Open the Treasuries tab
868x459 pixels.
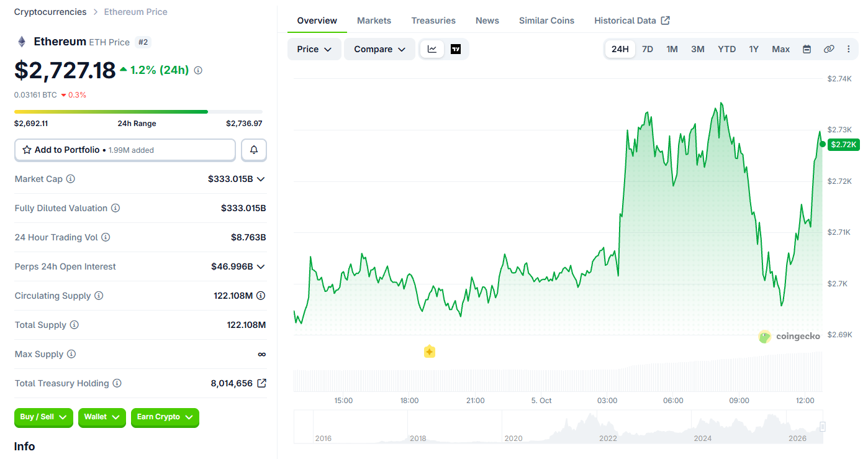433,20
